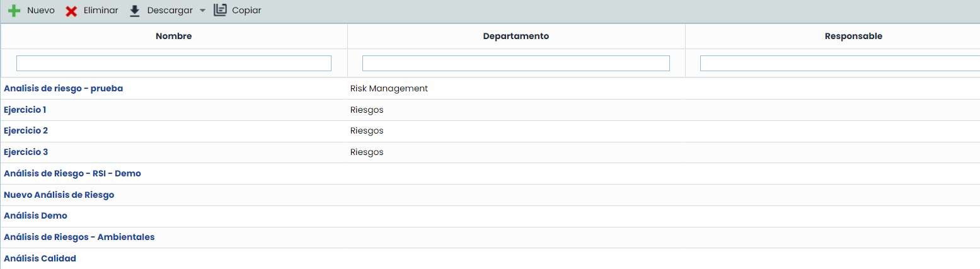Select the Ejercicio 2 link
Image resolution: width=980 pixels, height=269 pixels.
pos(26,131)
